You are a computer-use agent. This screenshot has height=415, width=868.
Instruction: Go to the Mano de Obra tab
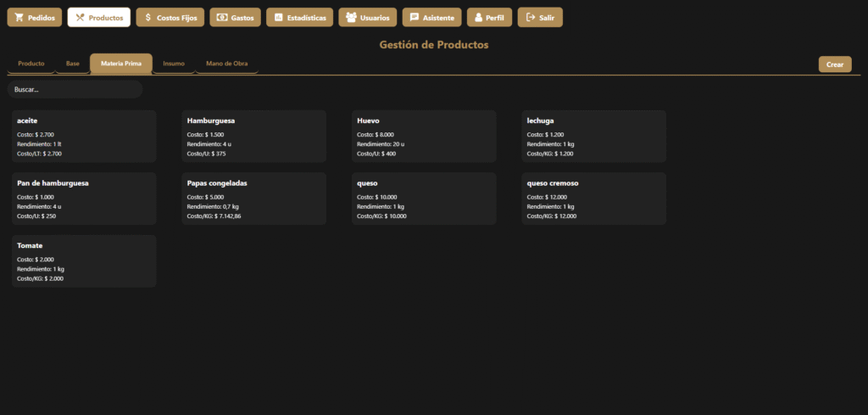[x=226, y=64]
